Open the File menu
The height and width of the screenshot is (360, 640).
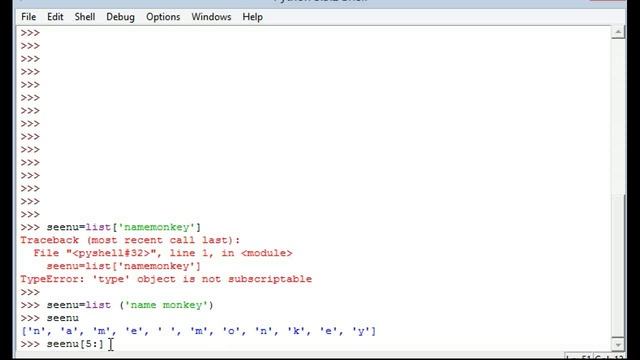point(29,17)
